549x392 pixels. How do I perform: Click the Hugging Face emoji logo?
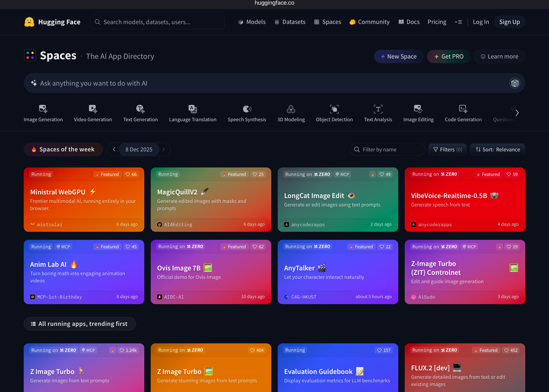[30, 22]
